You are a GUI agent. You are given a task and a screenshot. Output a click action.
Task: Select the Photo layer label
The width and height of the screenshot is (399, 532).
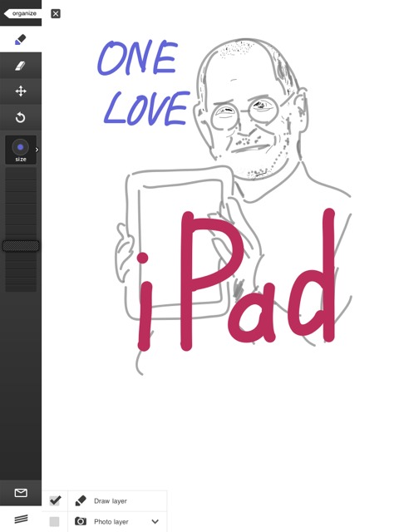click(x=111, y=522)
